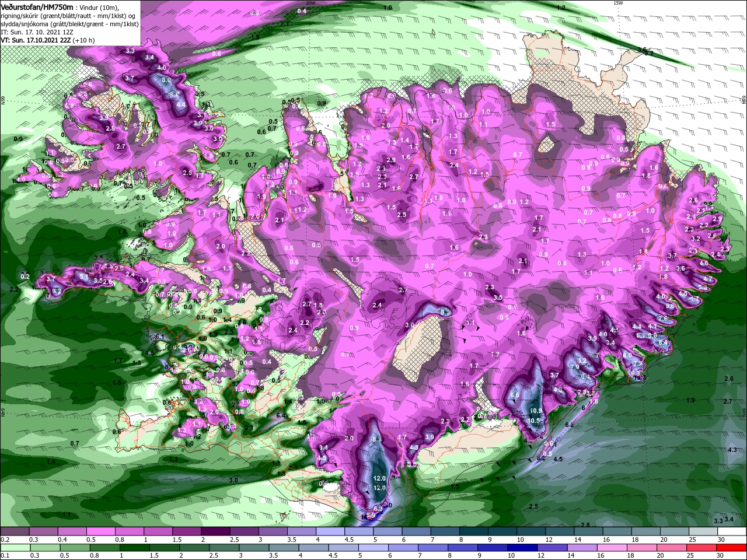The width and height of the screenshot is (747, 560).
Task: Pick the top legend swatch starting at 10
Action: pos(531,532)
